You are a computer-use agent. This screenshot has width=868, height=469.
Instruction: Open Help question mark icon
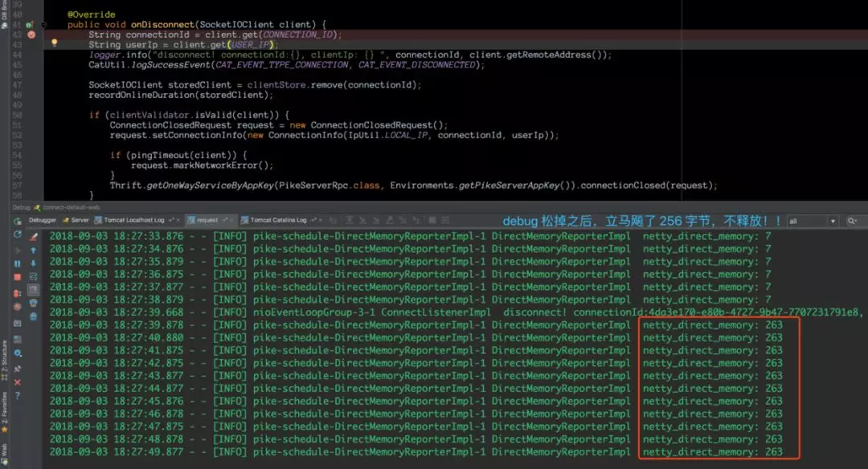[17, 396]
